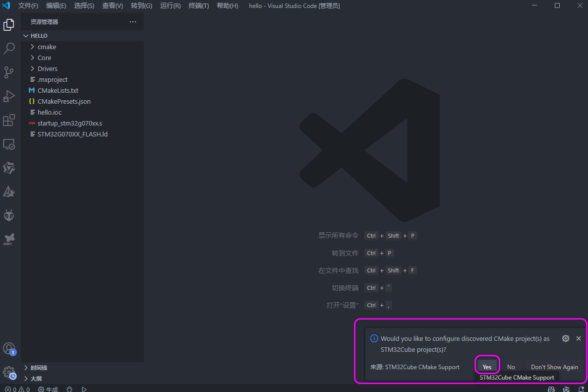
Task: Open the CMakeLists.txt file
Action: click(82, 90)
